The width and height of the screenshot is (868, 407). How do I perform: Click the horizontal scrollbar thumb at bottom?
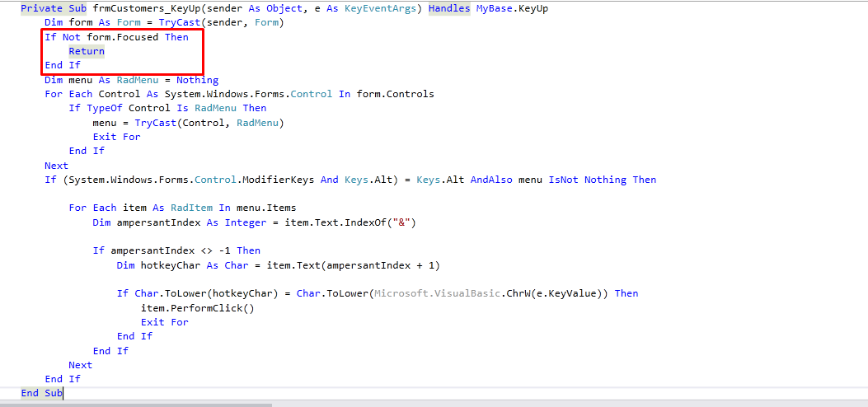click(136, 405)
